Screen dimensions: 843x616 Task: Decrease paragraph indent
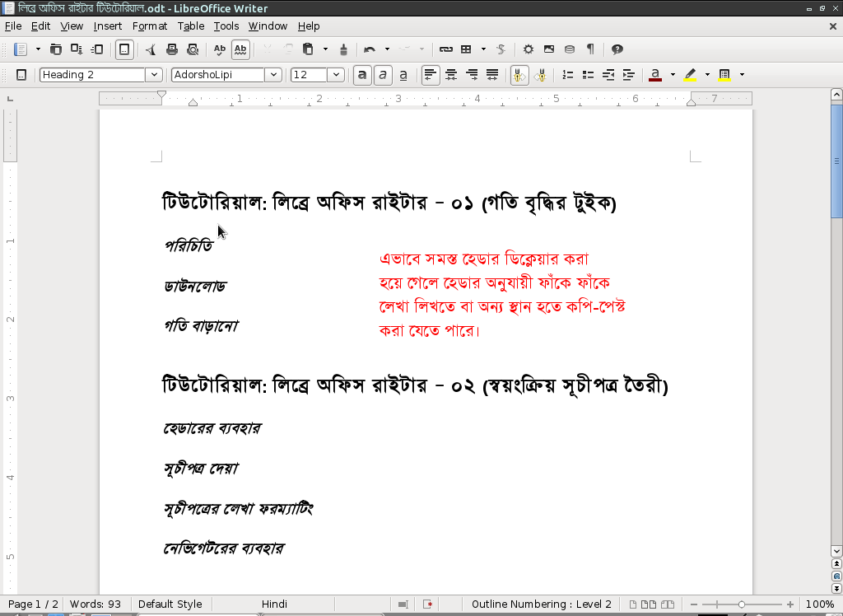tap(608, 75)
